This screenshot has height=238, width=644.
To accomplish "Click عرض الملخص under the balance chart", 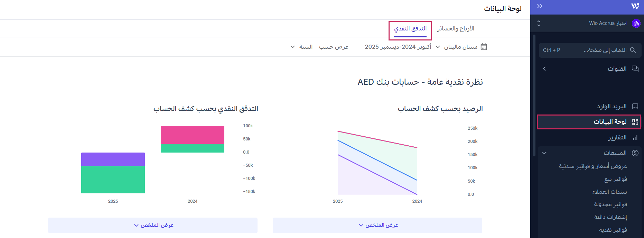I will pos(377,225).
